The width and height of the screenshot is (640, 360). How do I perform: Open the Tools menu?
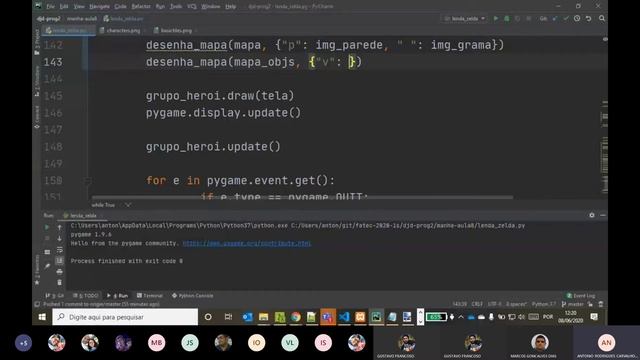pos(176,7)
